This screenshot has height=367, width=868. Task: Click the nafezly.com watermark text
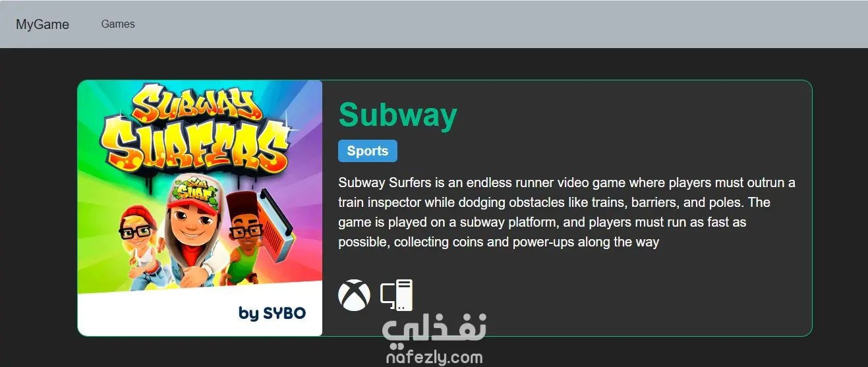(434, 358)
